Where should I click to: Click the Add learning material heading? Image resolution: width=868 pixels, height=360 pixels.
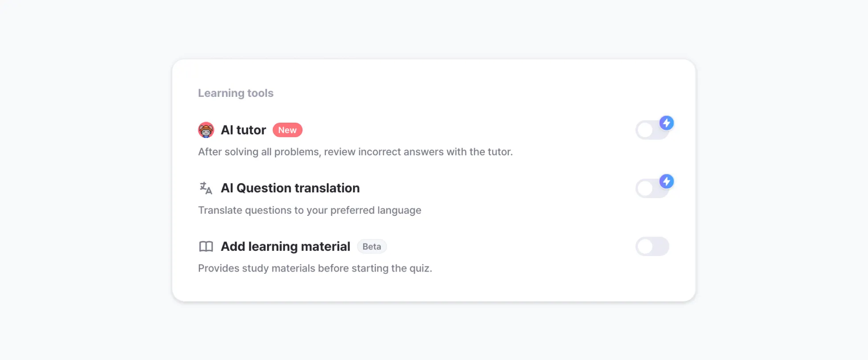pyautogui.click(x=285, y=246)
